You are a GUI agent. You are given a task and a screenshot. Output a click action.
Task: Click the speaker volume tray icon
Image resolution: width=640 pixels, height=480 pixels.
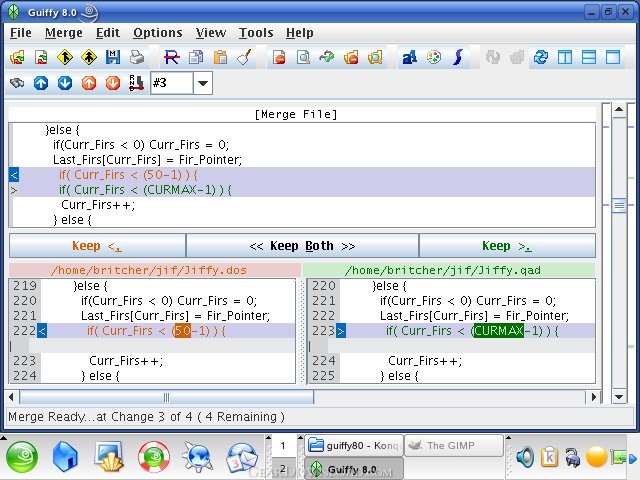pyautogui.click(x=525, y=457)
